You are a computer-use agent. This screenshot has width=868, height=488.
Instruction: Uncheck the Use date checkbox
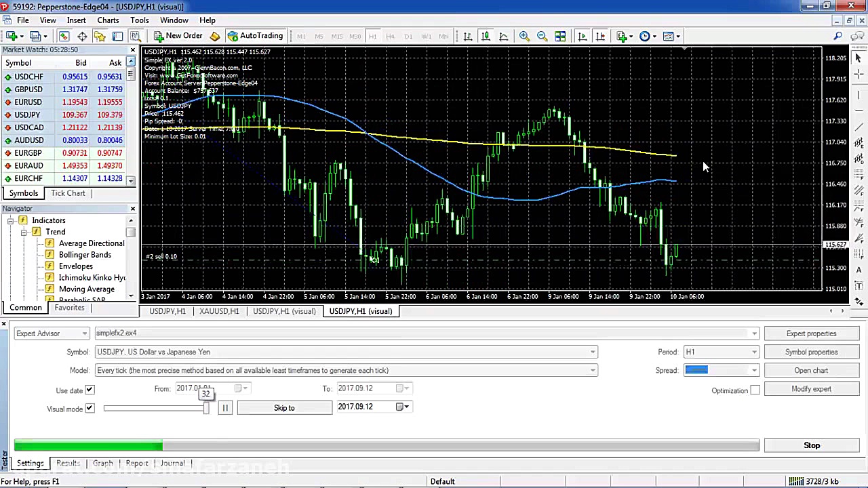[89, 390]
